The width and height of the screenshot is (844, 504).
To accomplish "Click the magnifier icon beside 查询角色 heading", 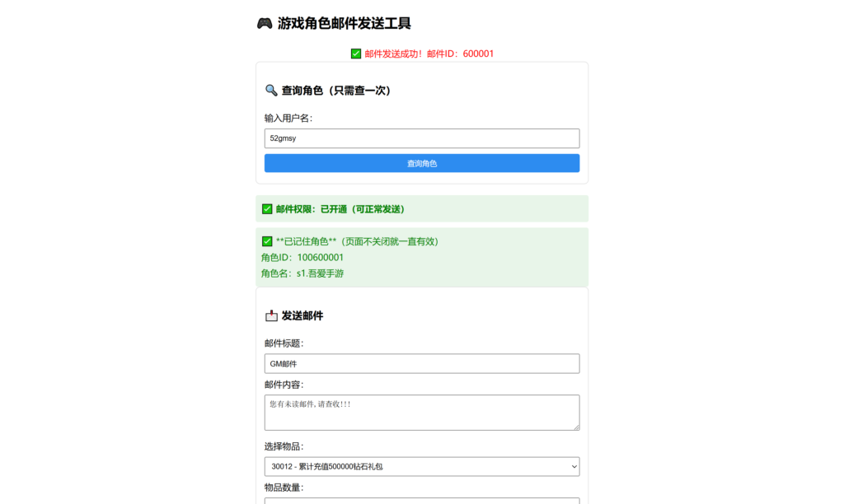I will click(271, 91).
